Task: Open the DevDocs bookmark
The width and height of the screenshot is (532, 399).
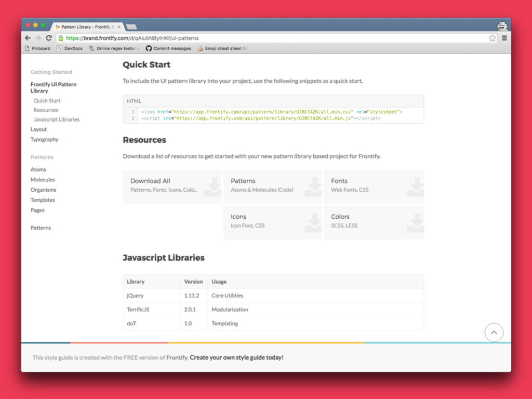Action: click(70, 48)
